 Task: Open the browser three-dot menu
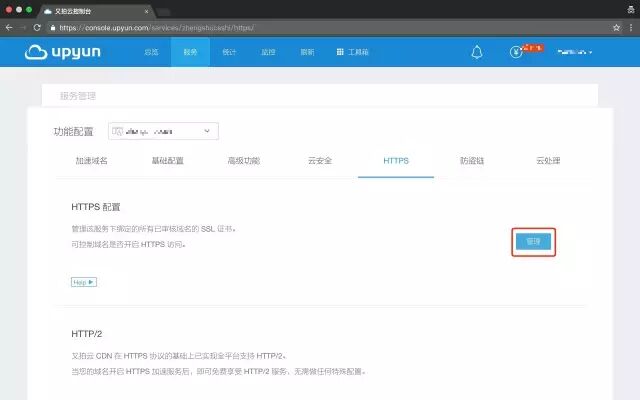pos(631,28)
